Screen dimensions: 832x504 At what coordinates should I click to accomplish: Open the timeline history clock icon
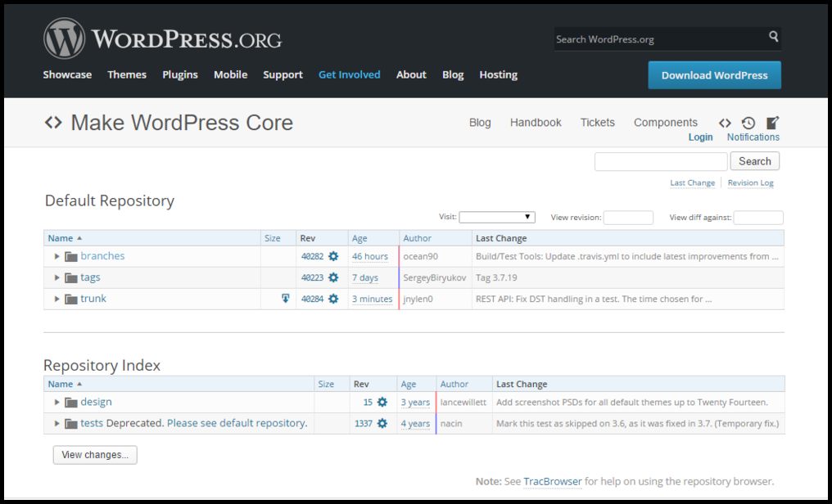click(x=748, y=123)
